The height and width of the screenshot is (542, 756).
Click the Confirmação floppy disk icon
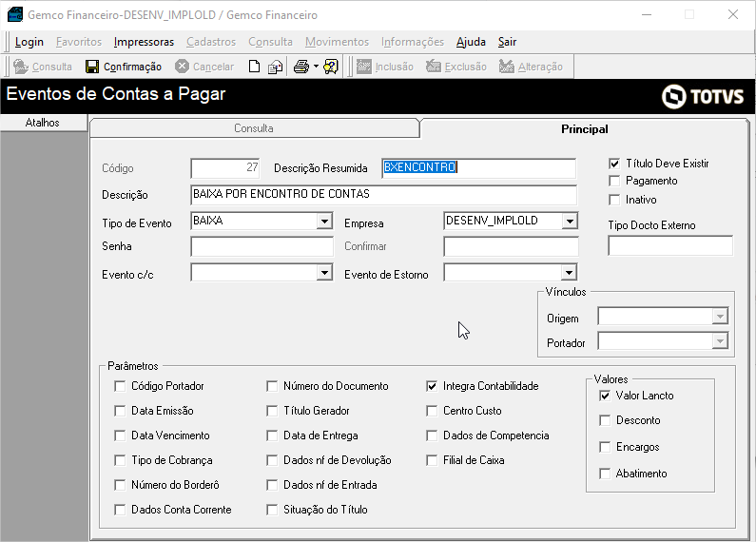92,67
